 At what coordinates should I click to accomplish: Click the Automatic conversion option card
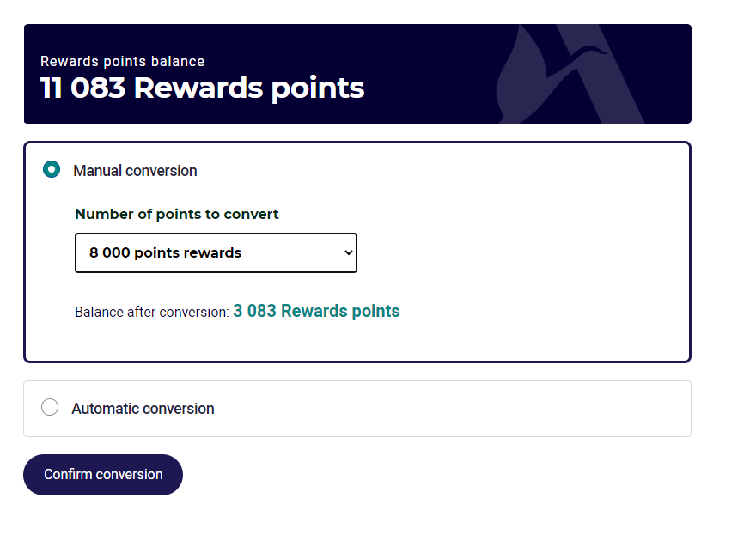[357, 409]
